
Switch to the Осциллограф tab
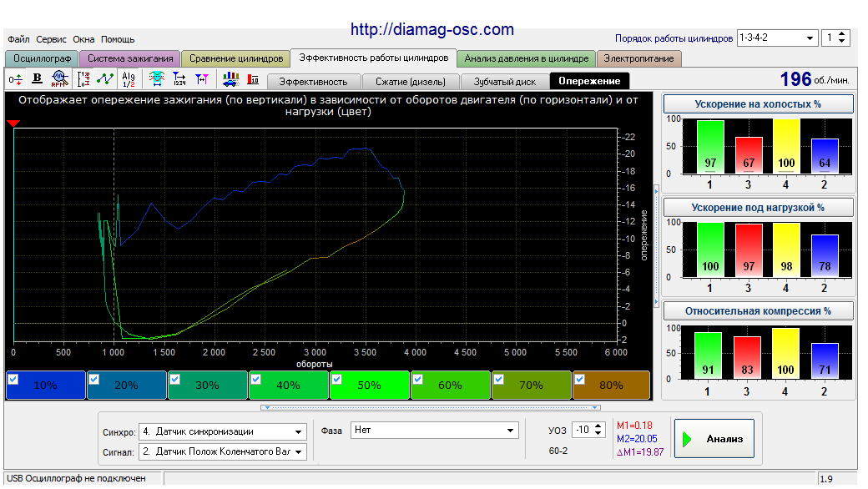tap(42, 58)
